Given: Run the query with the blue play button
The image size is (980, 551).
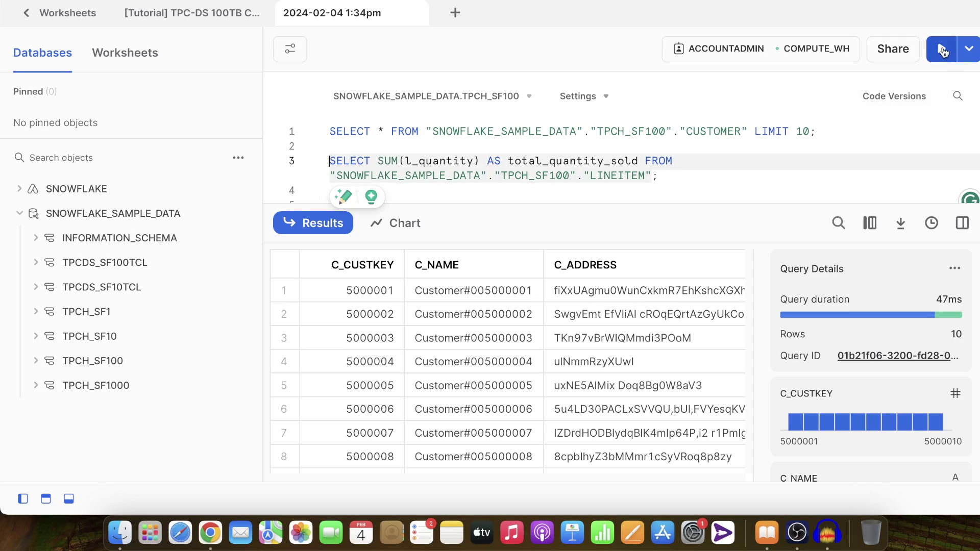Looking at the screenshot, I should pyautogui.click(x=941, y=49).
